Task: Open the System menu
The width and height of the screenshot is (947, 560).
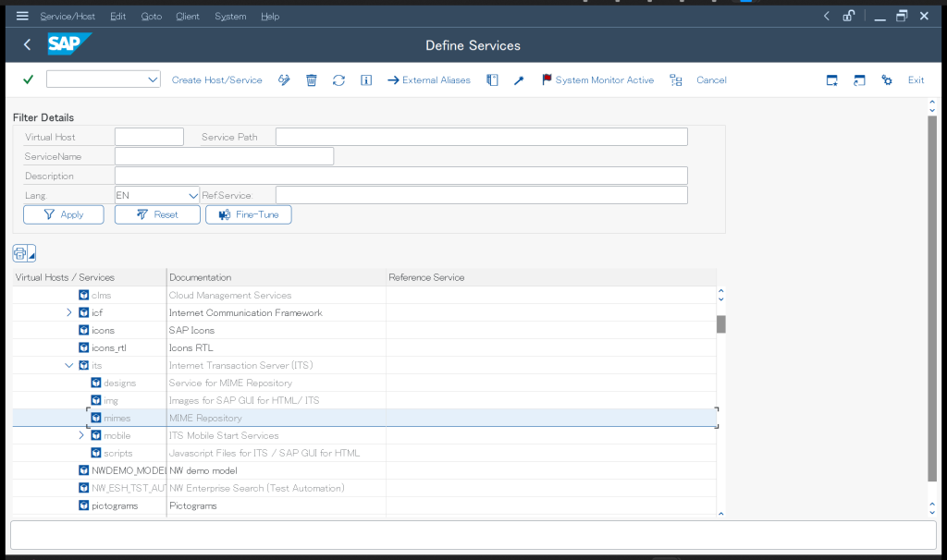Action: (x=230, y=17)
